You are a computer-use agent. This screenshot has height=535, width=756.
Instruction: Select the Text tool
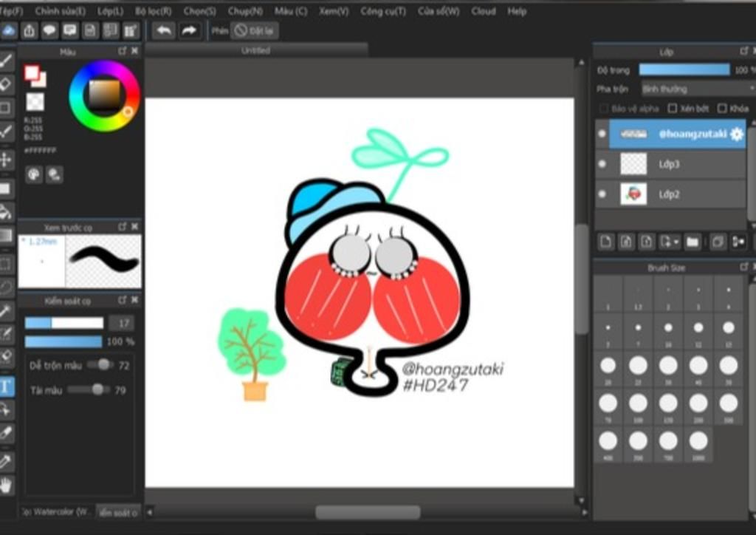coord(6,386)
